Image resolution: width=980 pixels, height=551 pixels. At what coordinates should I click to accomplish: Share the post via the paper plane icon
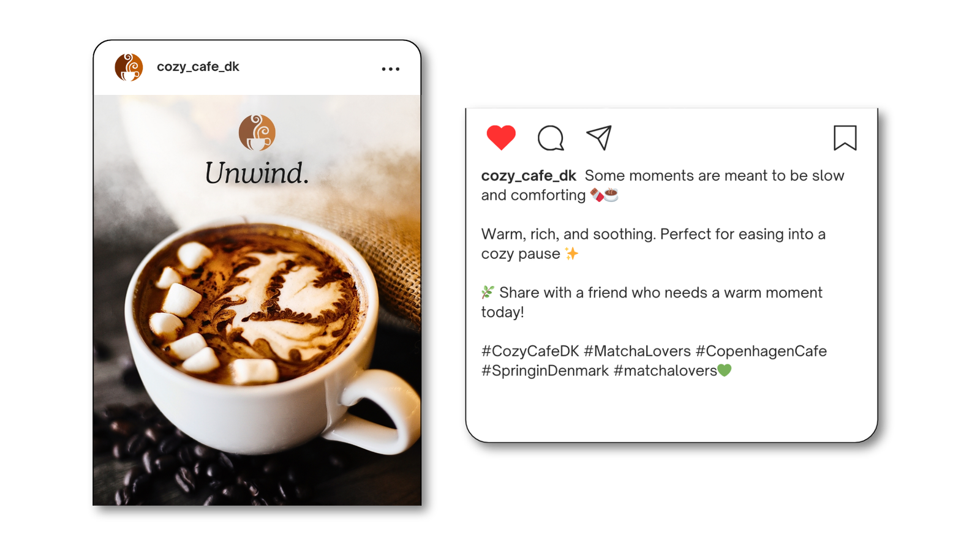599,138
